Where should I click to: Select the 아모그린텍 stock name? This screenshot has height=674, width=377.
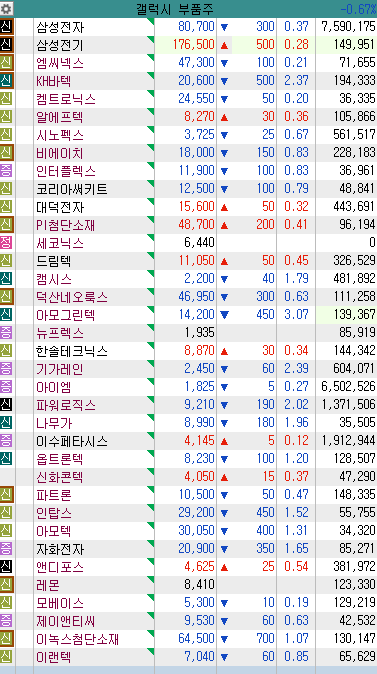click(66, 316)
